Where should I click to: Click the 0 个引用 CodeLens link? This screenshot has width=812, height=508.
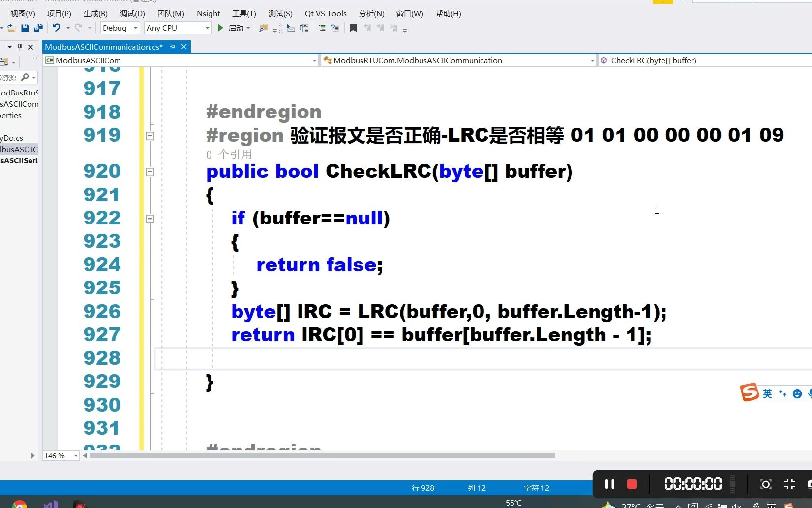coord(229,154)
